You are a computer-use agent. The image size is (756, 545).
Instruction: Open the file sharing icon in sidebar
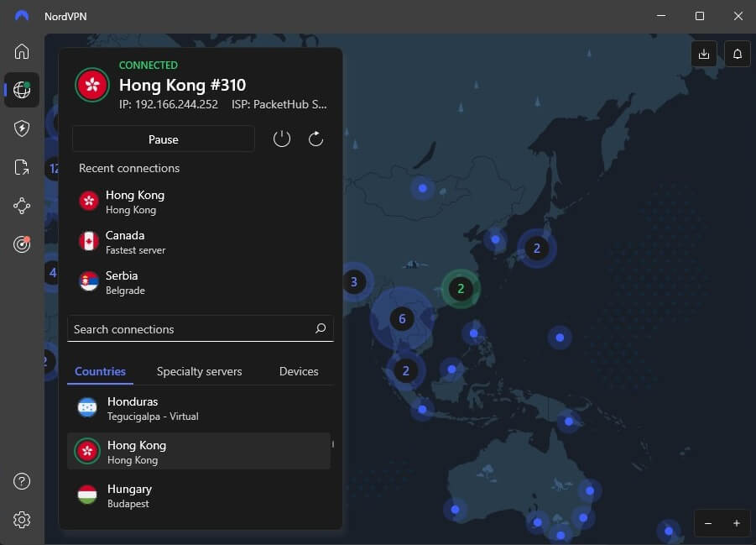coord(22,167)
